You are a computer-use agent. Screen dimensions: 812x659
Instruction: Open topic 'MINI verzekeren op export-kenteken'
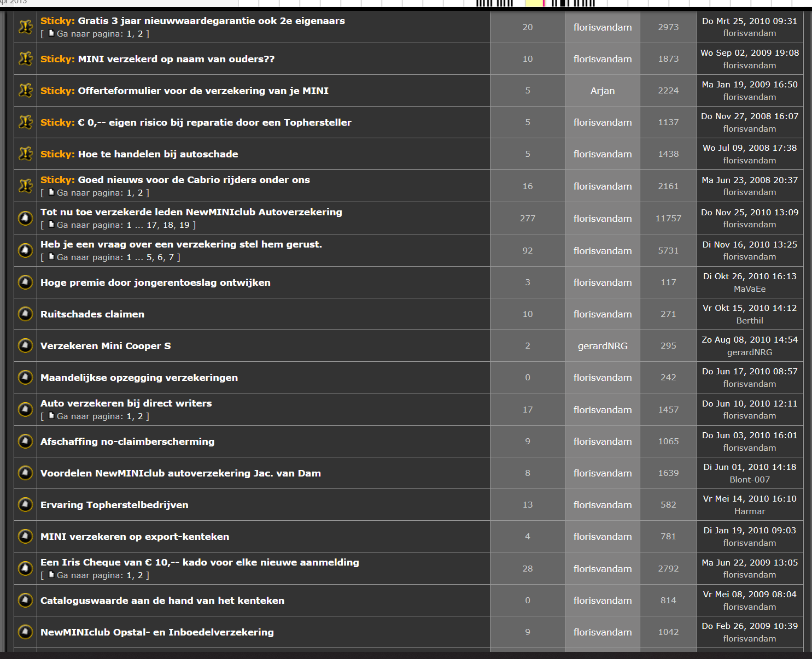[x=135, y=537]
